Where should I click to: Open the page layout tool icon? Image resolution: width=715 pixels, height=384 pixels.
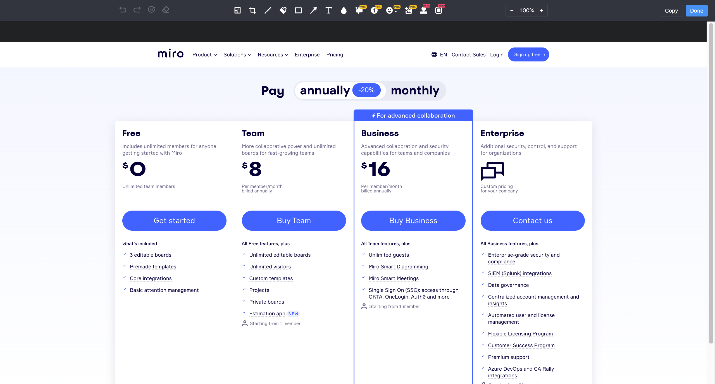(238, 10)
